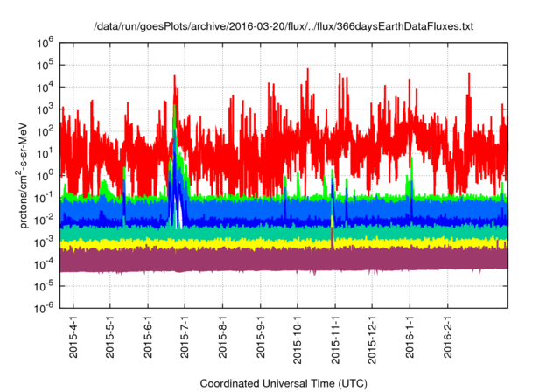Select the 2015-4-1 date tick label
The width and height of the screenshot is (560, 392).
click(x=73, y=337)
